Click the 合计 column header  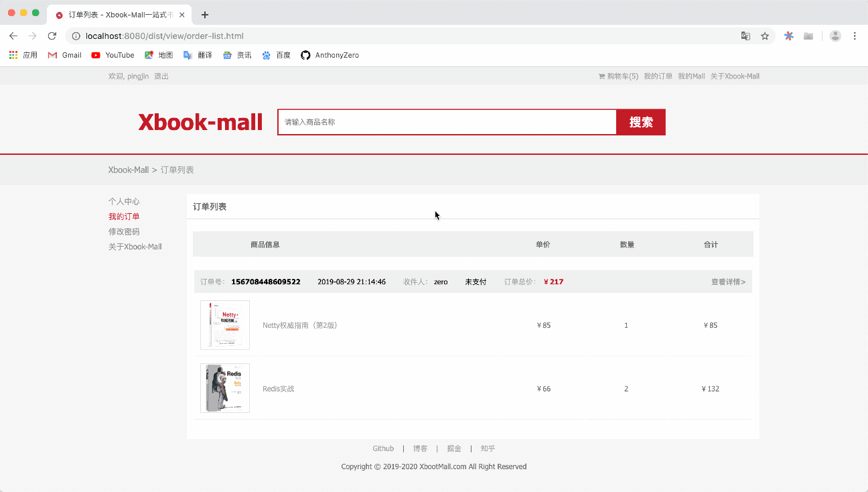[x=711, y=245]
